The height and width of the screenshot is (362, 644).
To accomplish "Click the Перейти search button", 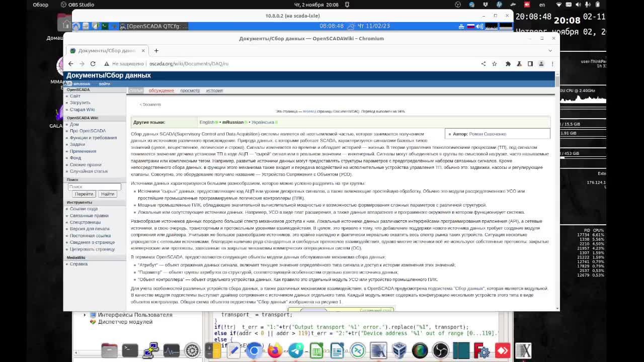I will [84, 194].
